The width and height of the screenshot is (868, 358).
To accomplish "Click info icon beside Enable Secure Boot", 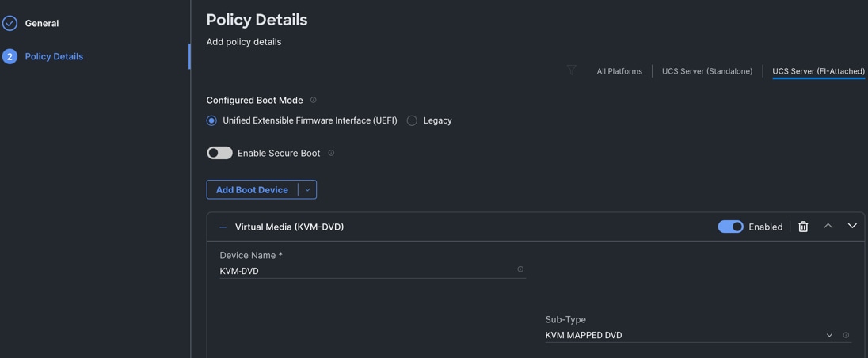I will (331, 153).
